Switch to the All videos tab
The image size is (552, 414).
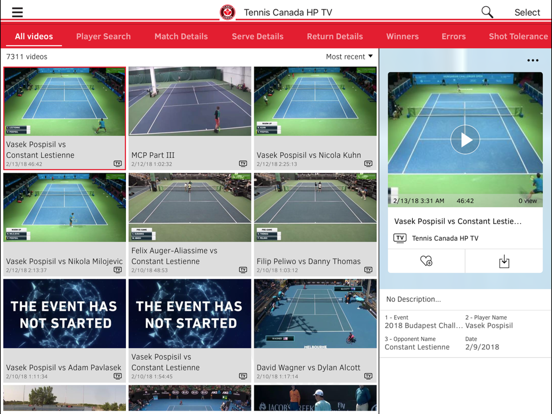coord(34,36)
